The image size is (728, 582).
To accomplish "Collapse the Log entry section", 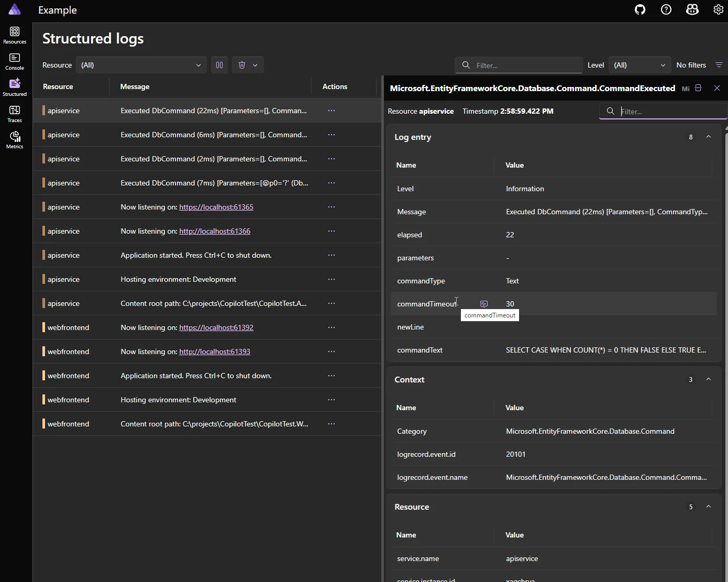I will click(709, 137).
